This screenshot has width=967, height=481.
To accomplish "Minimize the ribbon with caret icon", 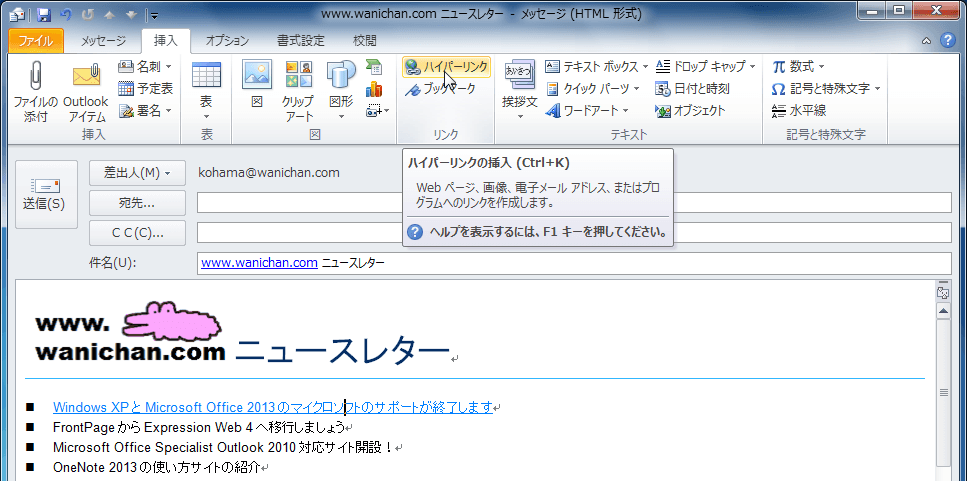I will [926, 41].
